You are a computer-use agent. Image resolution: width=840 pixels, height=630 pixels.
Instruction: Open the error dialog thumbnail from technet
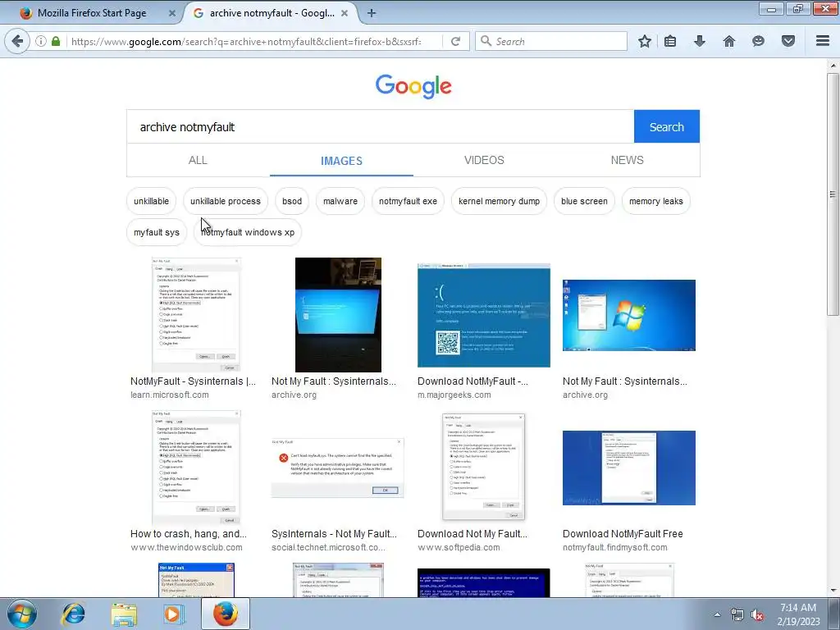pyautogui.click(x=337, y=468)
